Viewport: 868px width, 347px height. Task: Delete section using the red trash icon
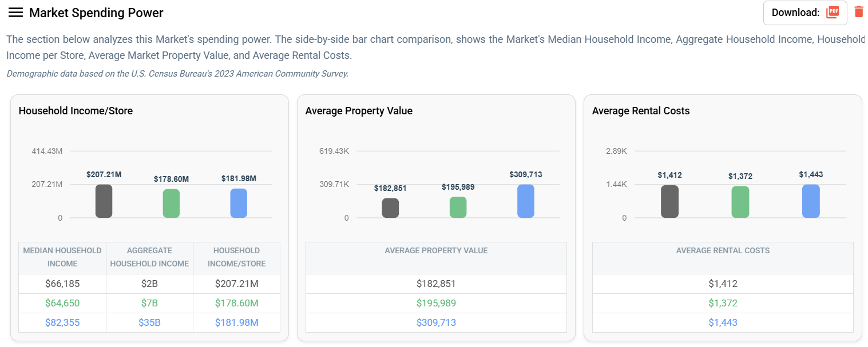[858, 12]
